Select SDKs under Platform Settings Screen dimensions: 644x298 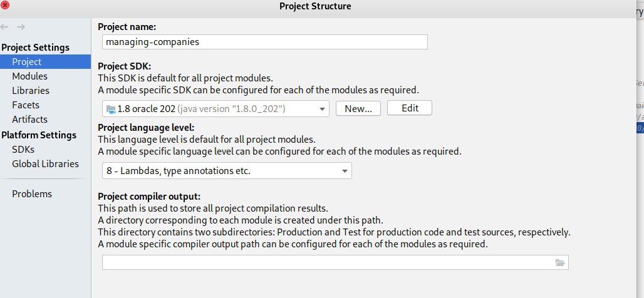[23, 150]
